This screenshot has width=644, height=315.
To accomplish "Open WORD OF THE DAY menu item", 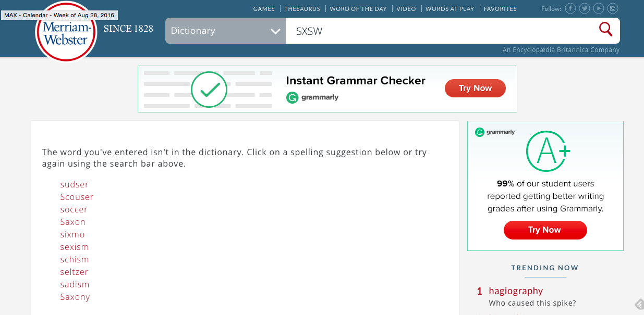I will pos(358,9).
